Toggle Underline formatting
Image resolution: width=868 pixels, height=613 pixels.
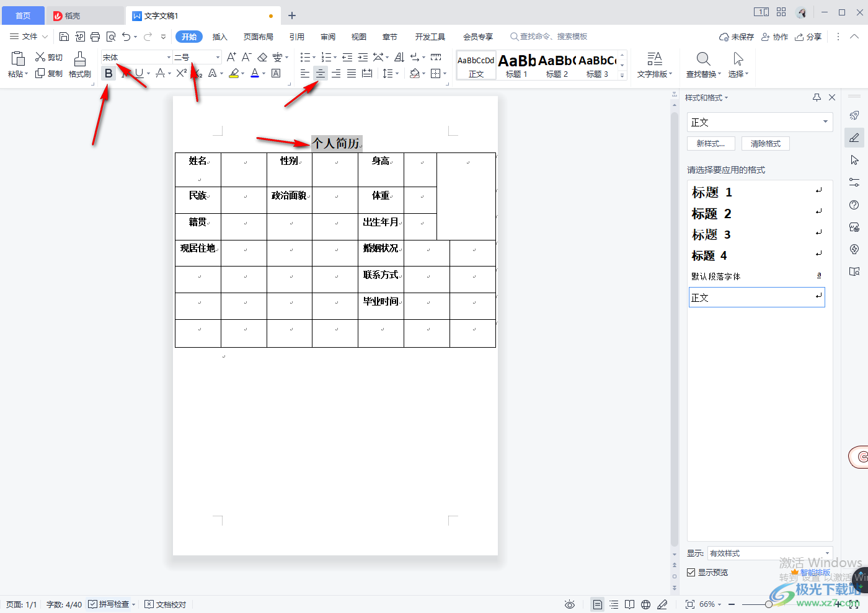139,73
